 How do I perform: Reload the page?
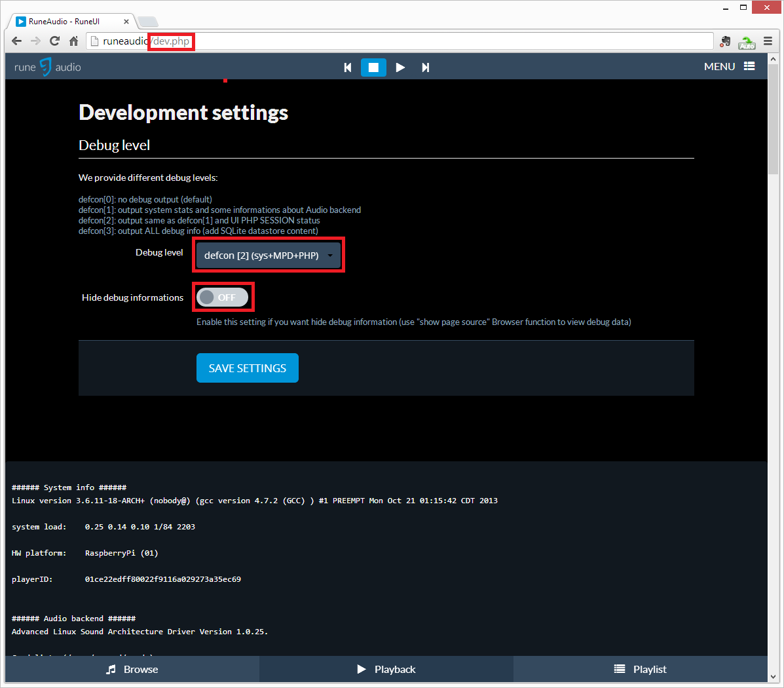54,41
